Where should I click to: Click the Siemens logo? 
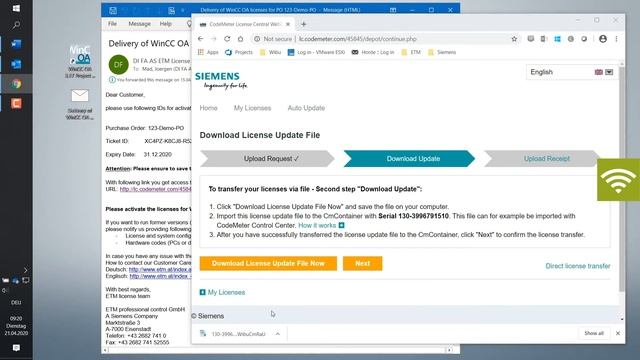pyautogui.click(x=221, y=80)
